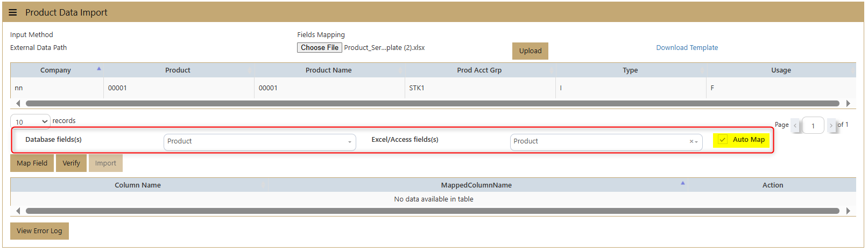
Task: Toggle the Auto Map checkbox
Action: tap(723, 140)
